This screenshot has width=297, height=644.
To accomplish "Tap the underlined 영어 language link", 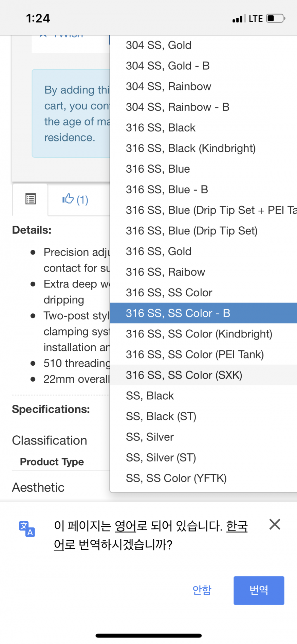I will click(x=125, y=526).
